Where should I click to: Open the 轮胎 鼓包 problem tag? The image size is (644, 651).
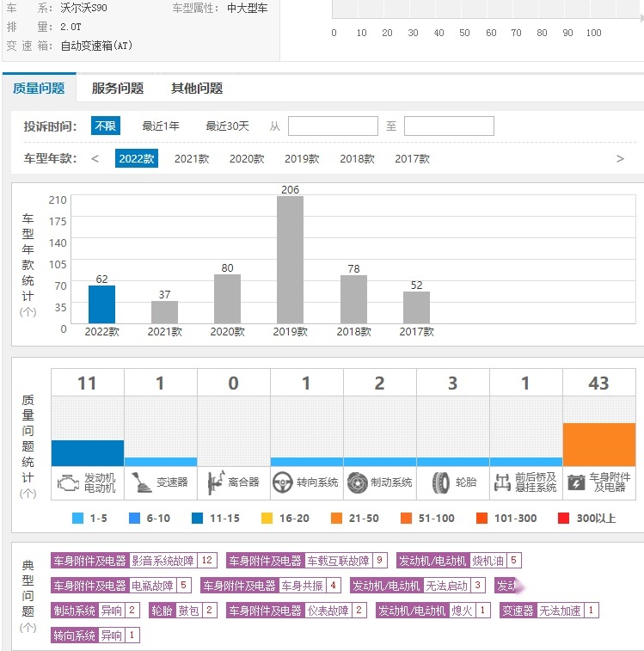183,611
